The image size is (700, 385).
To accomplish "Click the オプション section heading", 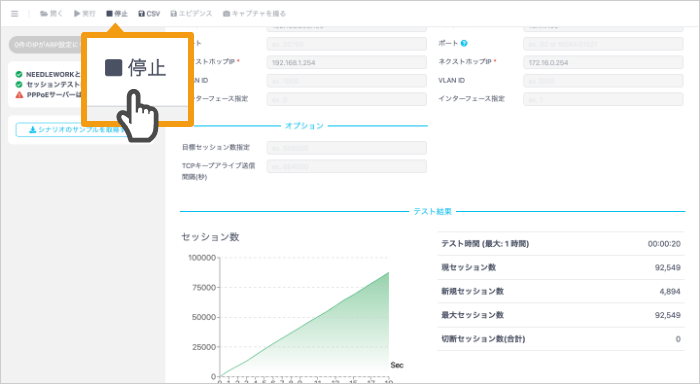I will coord(304,126).
